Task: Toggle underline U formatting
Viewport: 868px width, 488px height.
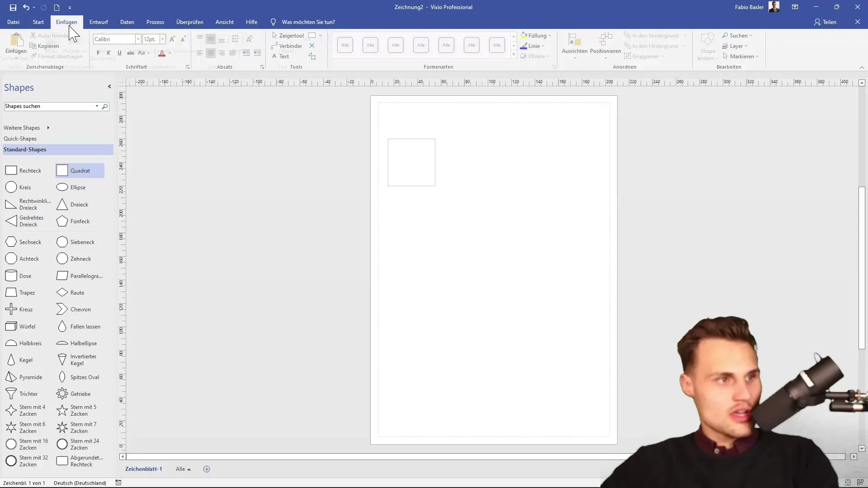Action: pyautogui.click(x=119, y=53)
